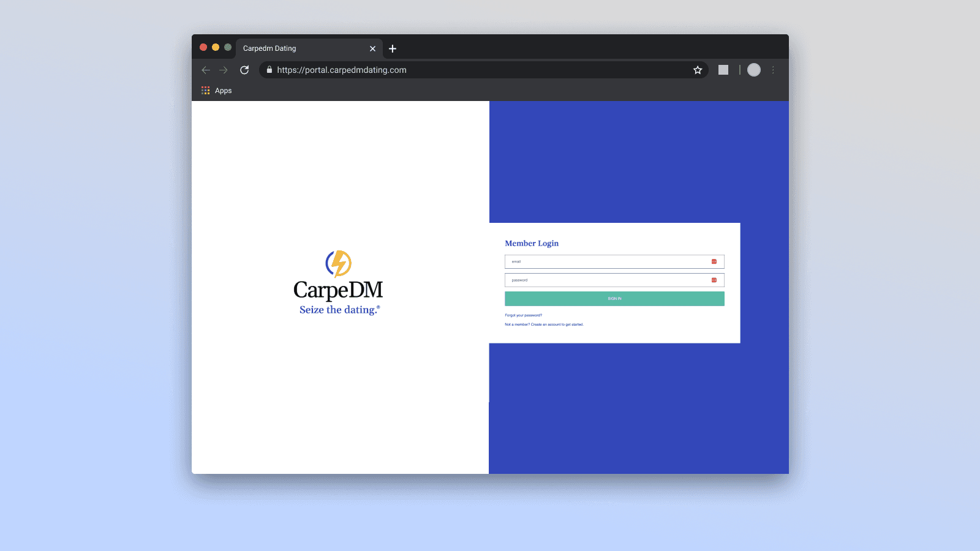The height and width of the screenshot is (551, 980).
Task: Select the Carpedm Dating tab
Action: click(309, 48)
